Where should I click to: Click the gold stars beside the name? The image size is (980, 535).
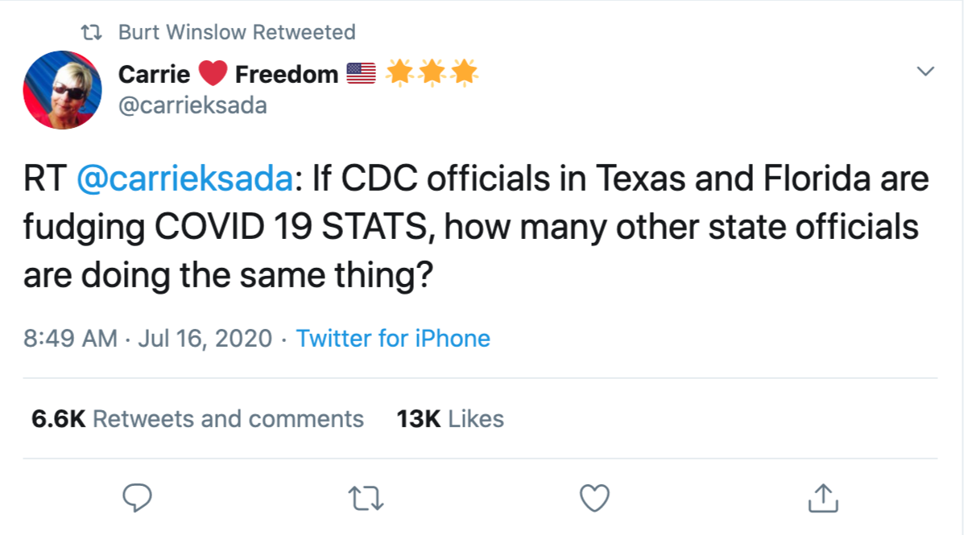coord(432,74)
